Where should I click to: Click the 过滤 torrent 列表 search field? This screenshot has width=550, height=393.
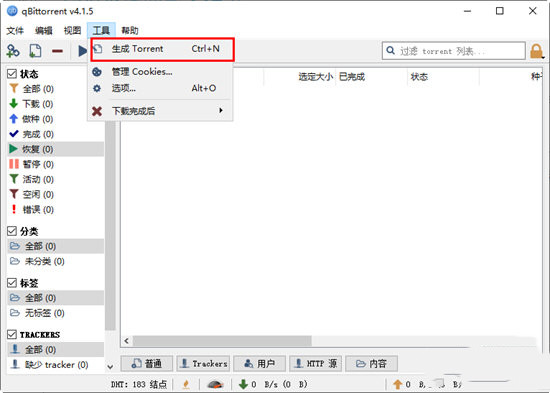point(454,51)
